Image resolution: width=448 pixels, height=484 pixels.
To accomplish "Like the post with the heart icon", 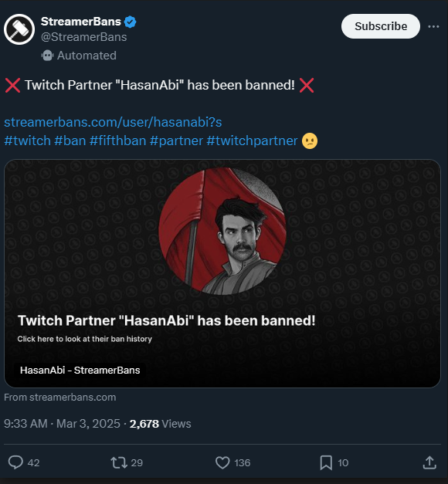I will [222, 462].
